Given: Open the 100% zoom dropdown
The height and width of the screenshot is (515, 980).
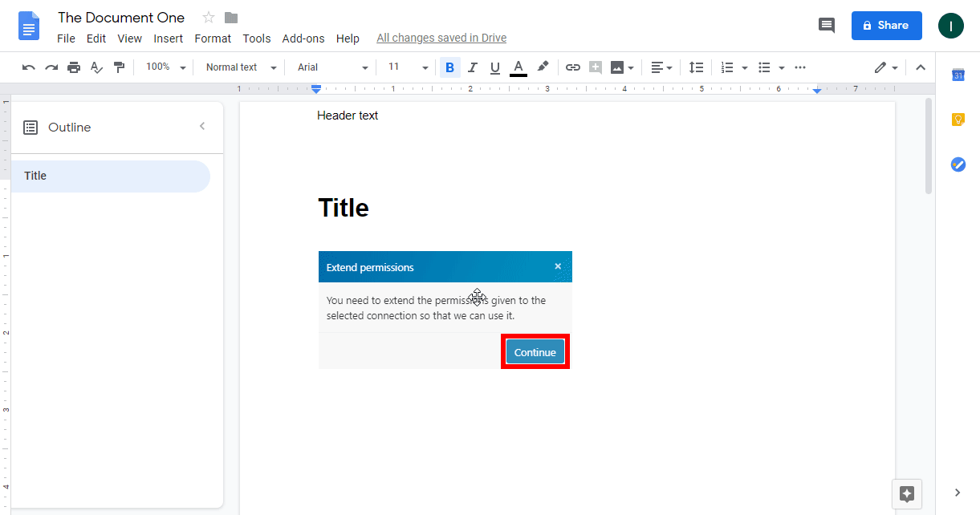Looking at the screenshot, I should [165, 67].
